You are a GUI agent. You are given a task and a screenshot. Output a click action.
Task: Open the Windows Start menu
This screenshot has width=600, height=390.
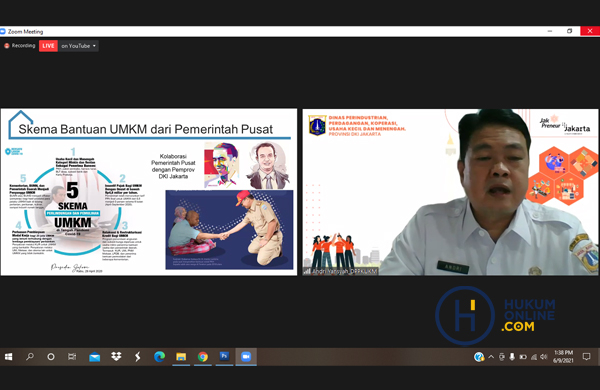tap(8, 357)
